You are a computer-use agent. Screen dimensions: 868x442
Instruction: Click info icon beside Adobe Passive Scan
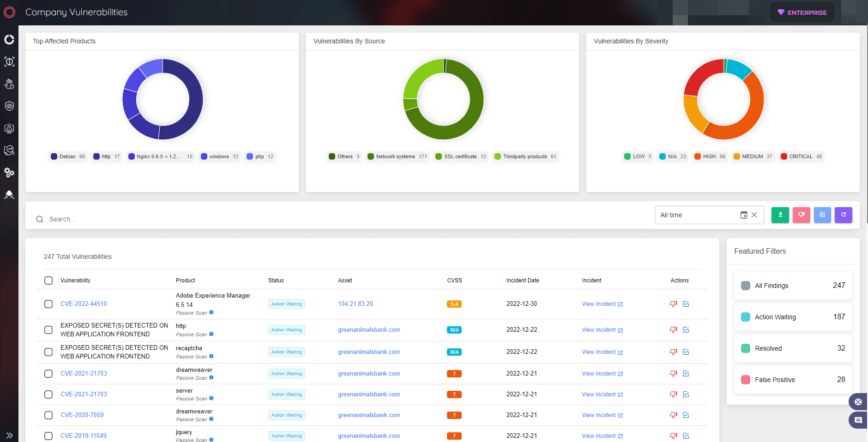click(x=211, y=312)
